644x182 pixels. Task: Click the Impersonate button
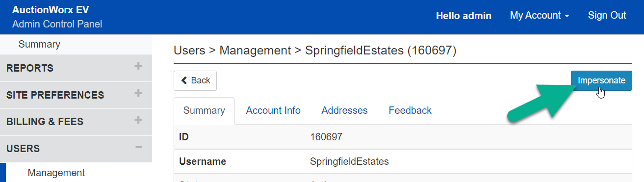(x=601, y=80)
